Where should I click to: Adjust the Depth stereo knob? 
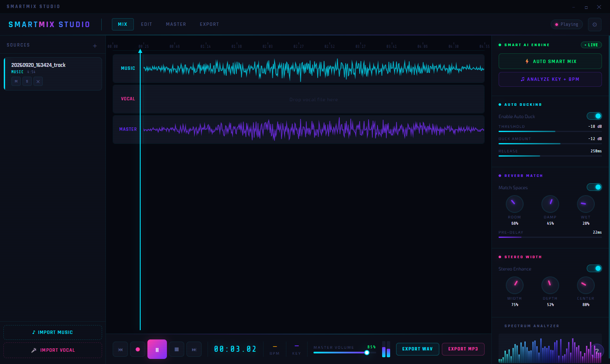(x=550, y=285)
